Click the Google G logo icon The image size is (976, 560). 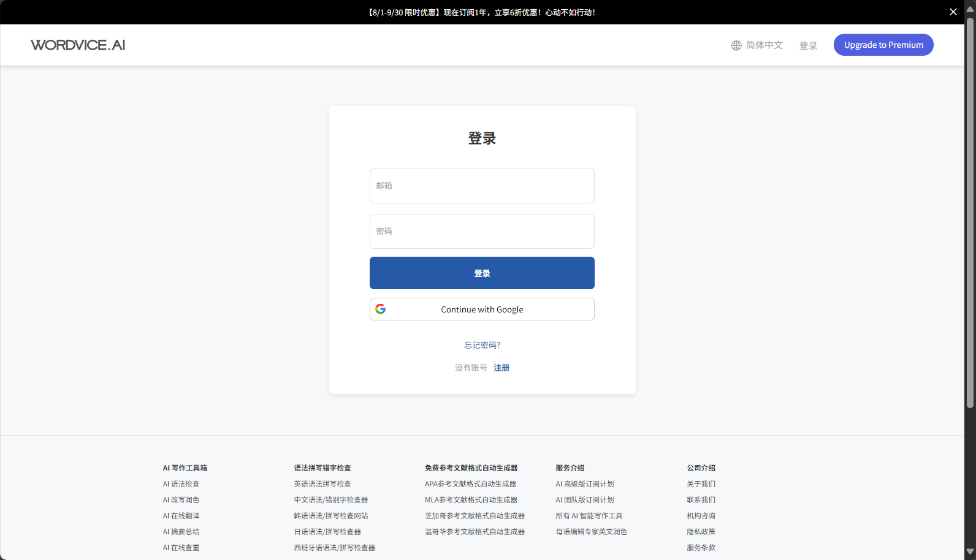click(x=381, y=309)
